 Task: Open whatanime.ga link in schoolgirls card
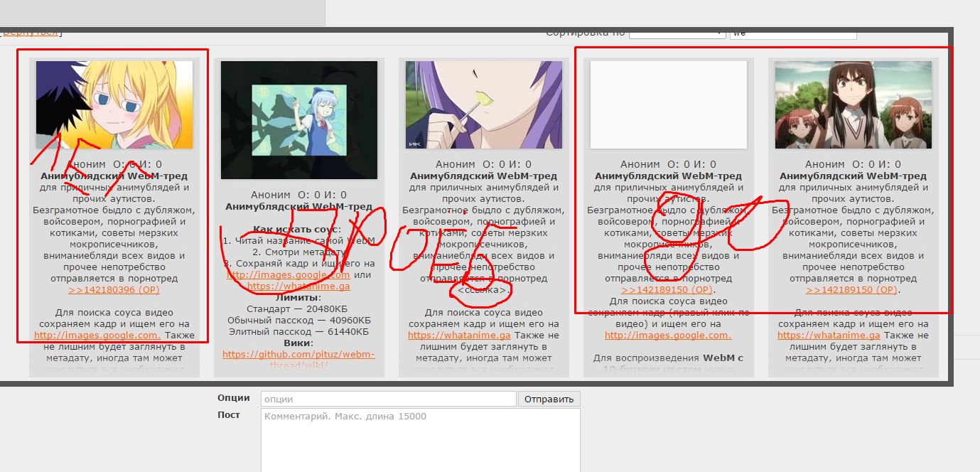pos(829,336)
